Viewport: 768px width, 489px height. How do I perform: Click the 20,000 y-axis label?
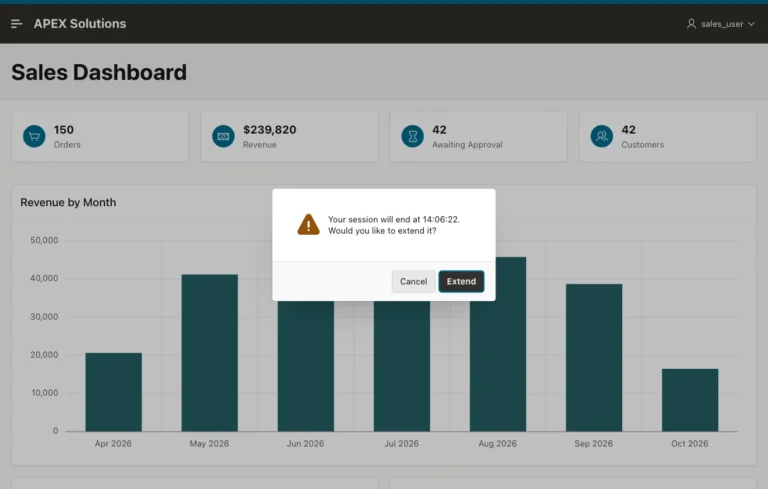pyautogui.click(x=44, y=355)
